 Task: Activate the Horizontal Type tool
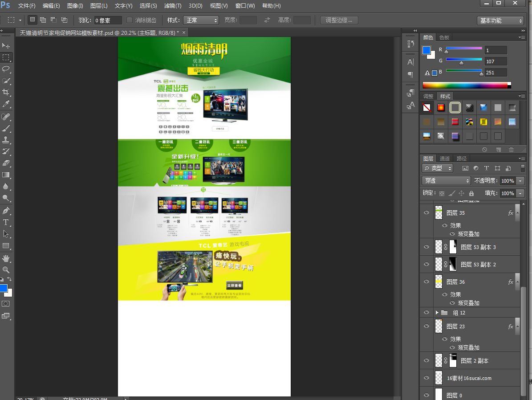coord(6,222)
